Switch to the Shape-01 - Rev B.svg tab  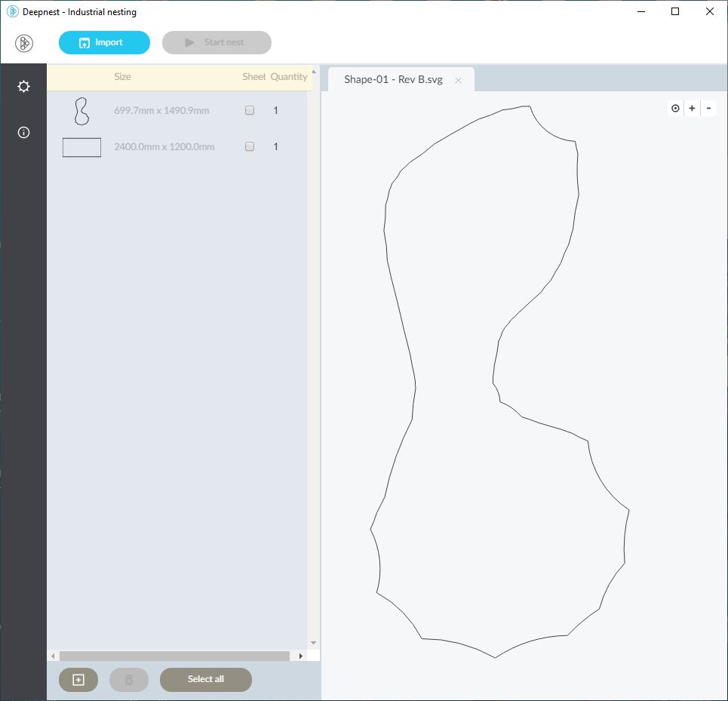click(x=393, y=80)
